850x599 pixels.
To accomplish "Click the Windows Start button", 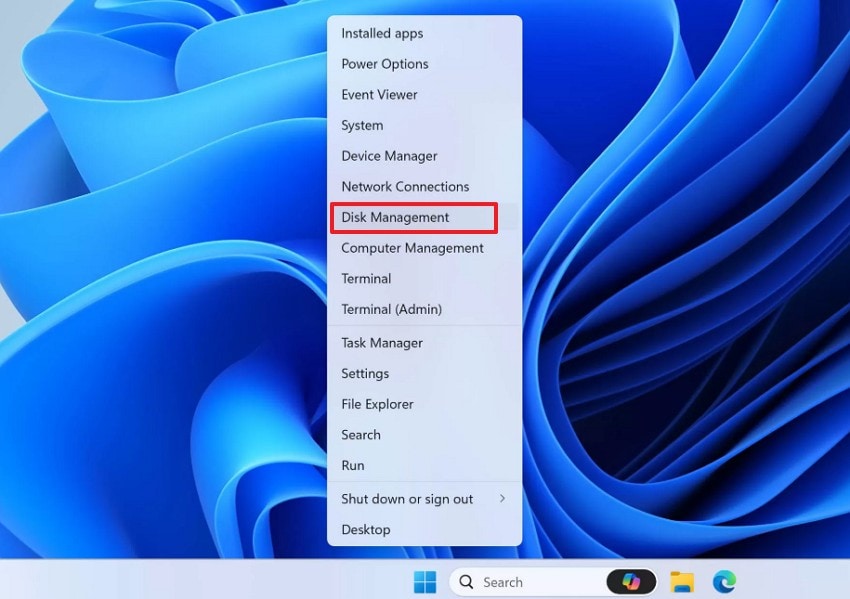I will pyautogui.click(x=424, y=581).
